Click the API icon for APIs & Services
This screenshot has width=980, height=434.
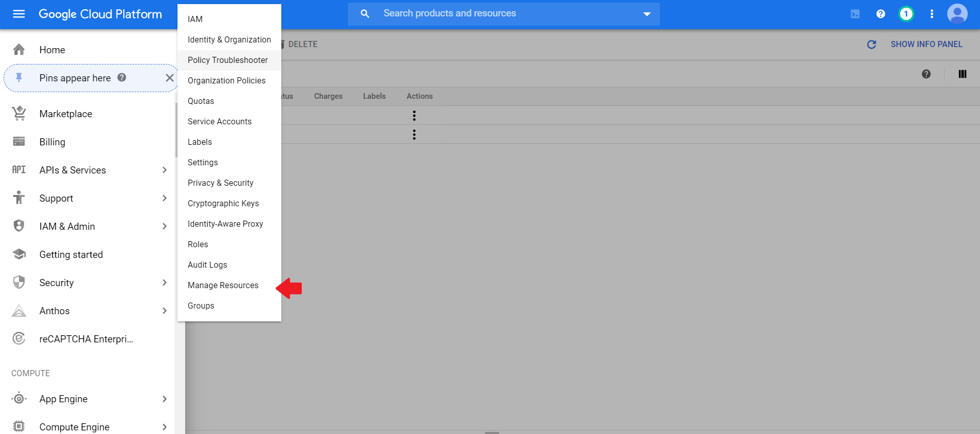19,169
